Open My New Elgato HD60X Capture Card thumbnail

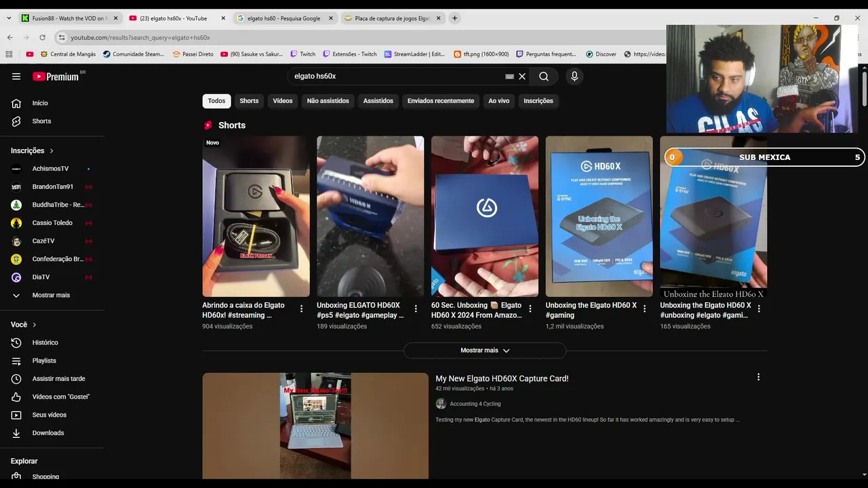(315, 426)
